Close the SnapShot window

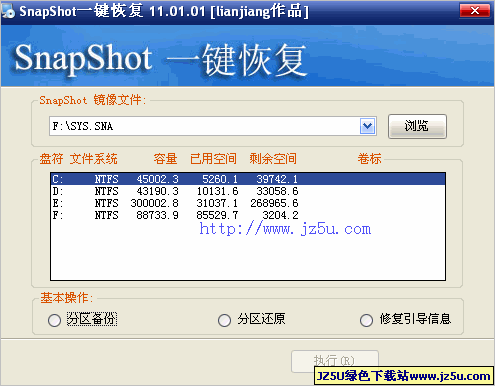click(475, 11)
